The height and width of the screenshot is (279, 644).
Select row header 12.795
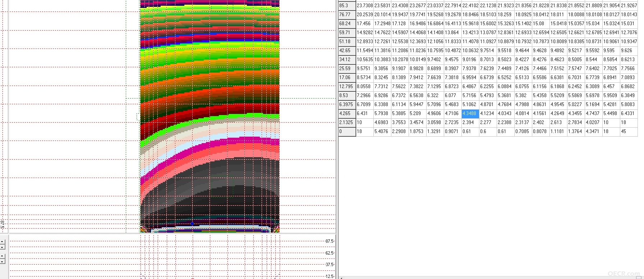coord(347,87)
